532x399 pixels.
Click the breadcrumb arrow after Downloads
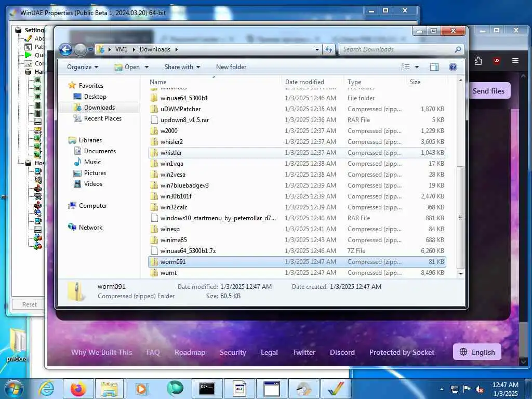pos(177,49)
